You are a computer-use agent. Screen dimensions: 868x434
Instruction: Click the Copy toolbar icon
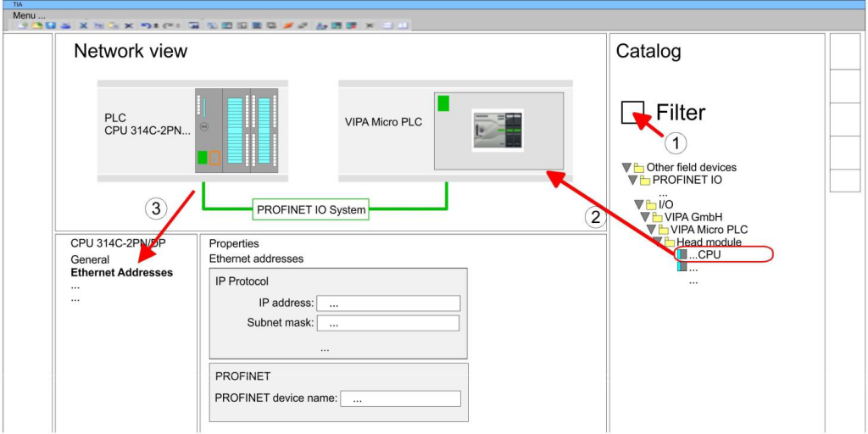coord(98,25)
